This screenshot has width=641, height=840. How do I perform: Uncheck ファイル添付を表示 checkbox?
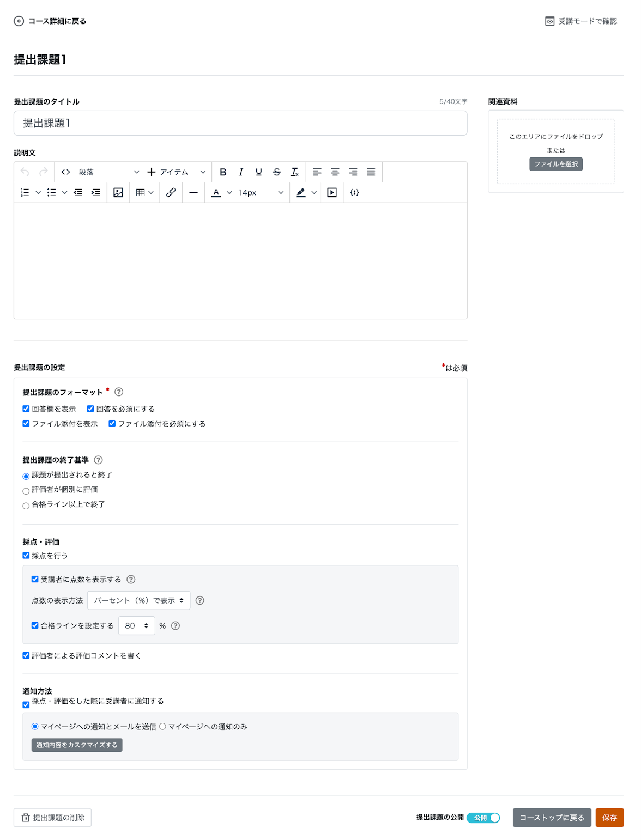tap(26, 424)
